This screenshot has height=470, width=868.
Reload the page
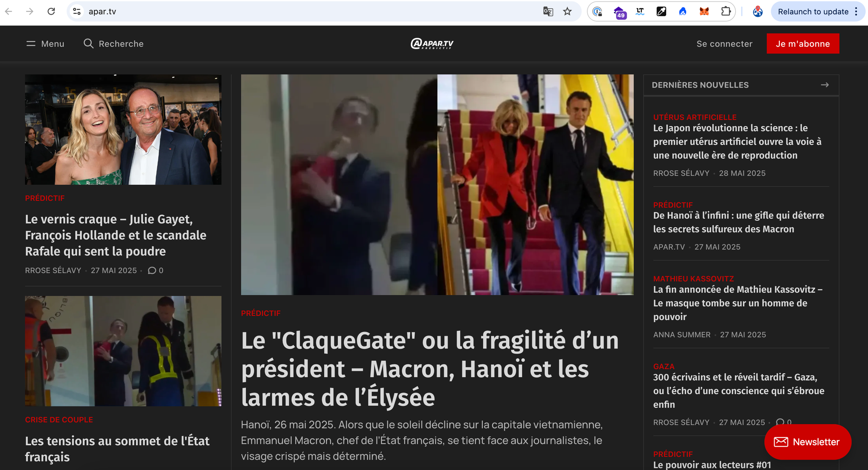[51, 12]
